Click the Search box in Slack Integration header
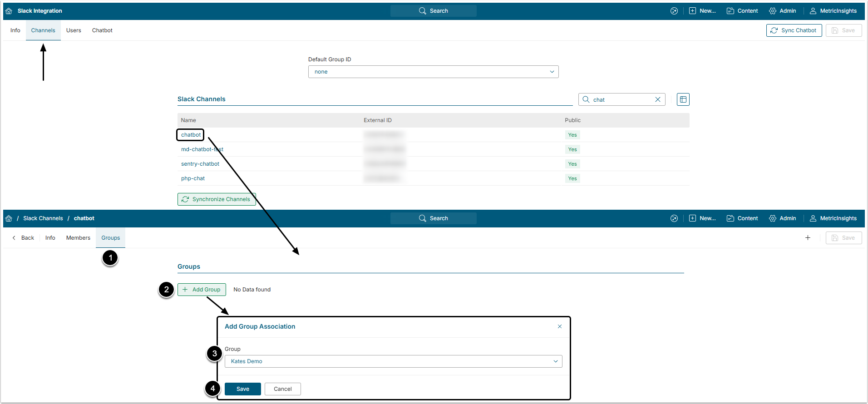 (x=434, y=11)
